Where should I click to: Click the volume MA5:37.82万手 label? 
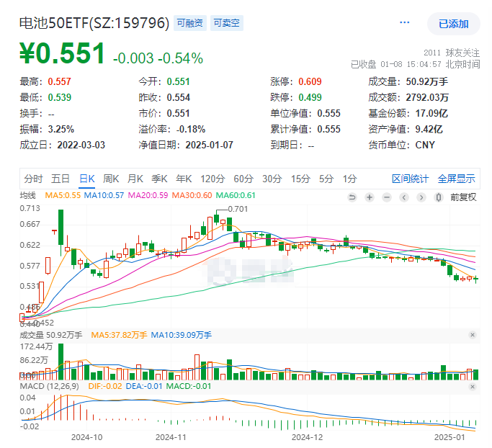(119, 335)
